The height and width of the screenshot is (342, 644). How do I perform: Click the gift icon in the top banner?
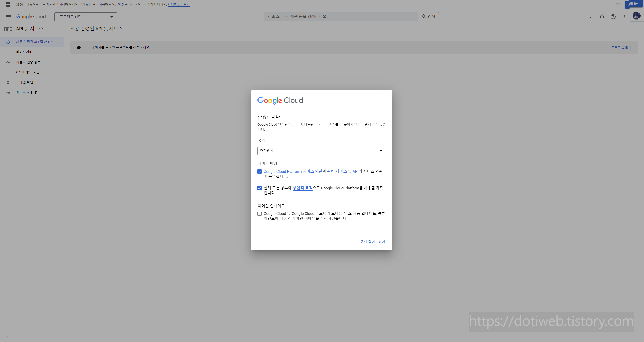point(8,4)
